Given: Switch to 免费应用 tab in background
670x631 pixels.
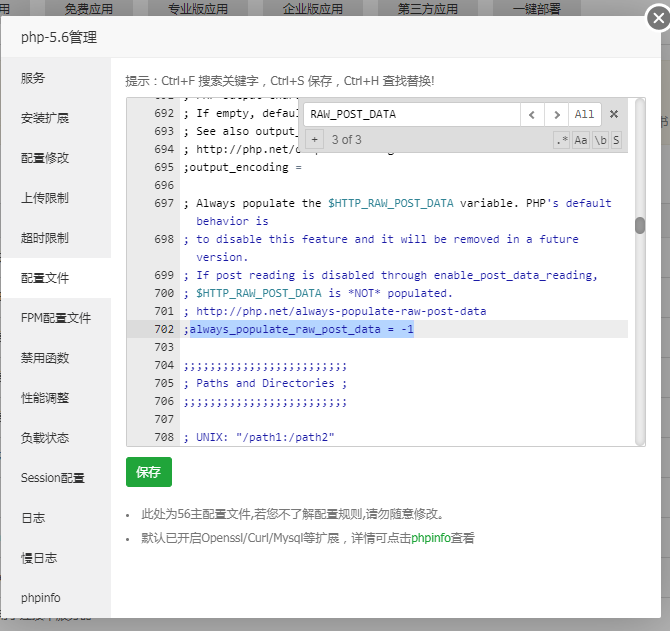Looking at the screenshot, I should [88, 8].
